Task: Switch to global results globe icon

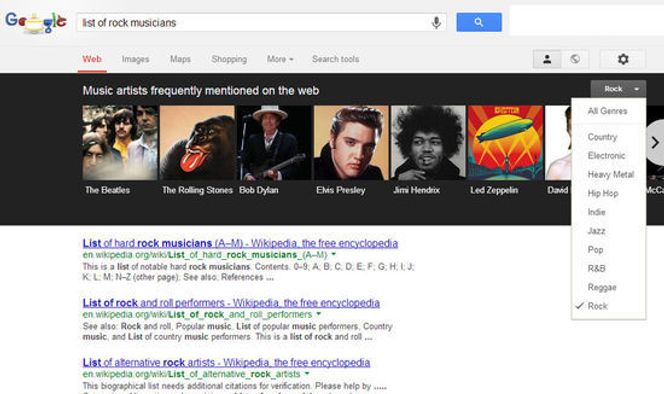Action: pyautogui.click(x=575, y=59)
